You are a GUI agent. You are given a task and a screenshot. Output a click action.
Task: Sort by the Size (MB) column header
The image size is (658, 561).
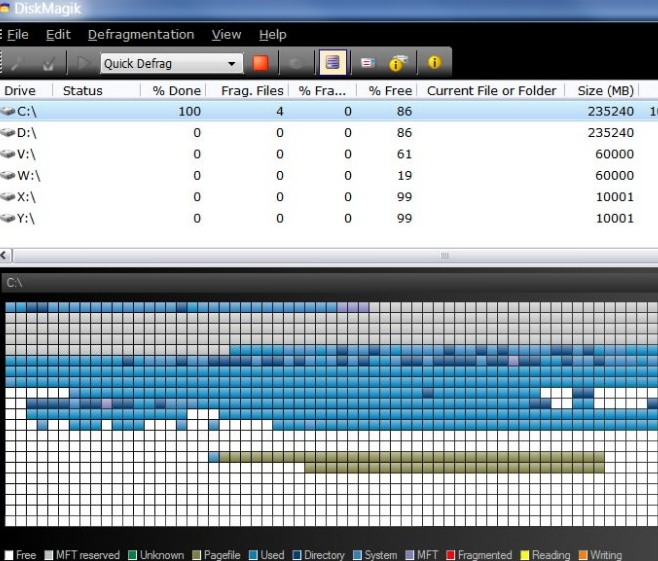pyautogui.click(x=602, y=91)
